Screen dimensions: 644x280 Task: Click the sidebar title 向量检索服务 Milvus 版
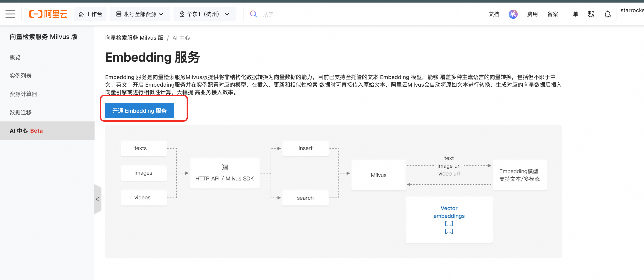44,37
